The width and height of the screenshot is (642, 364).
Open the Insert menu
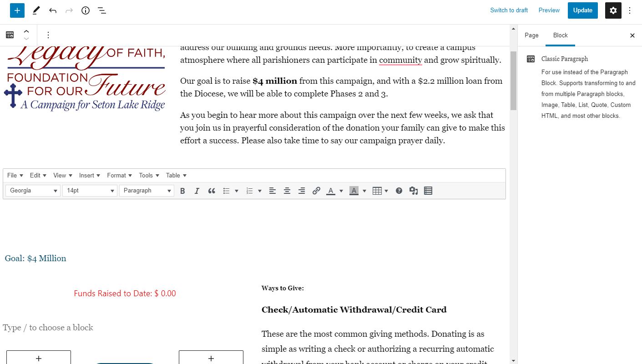(x=89, y=175)
